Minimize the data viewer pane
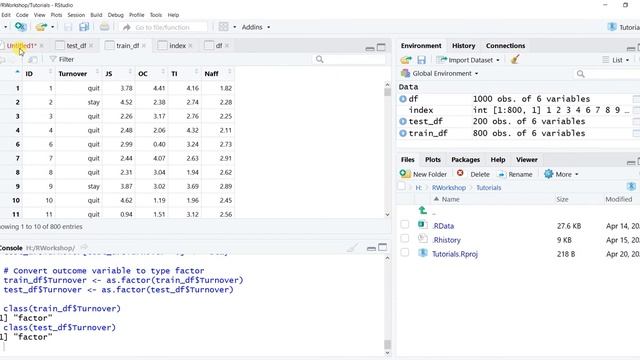 point(370,48)
